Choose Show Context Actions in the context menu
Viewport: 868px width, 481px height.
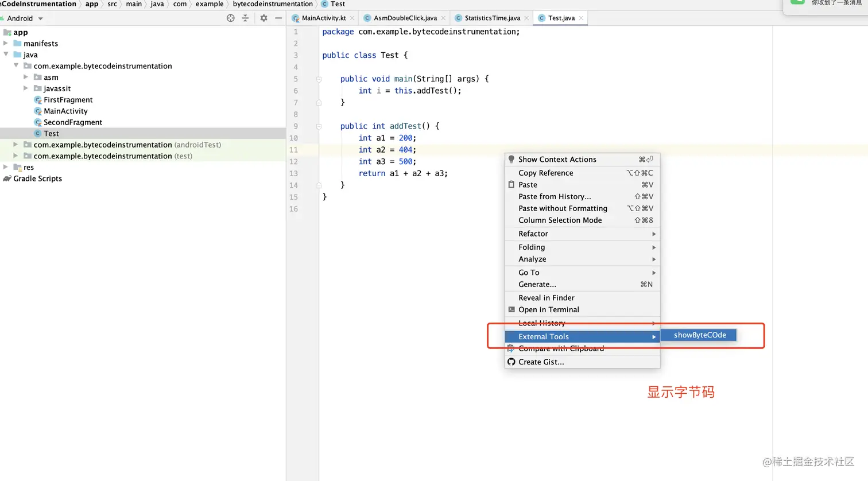(x=582, y=160)
